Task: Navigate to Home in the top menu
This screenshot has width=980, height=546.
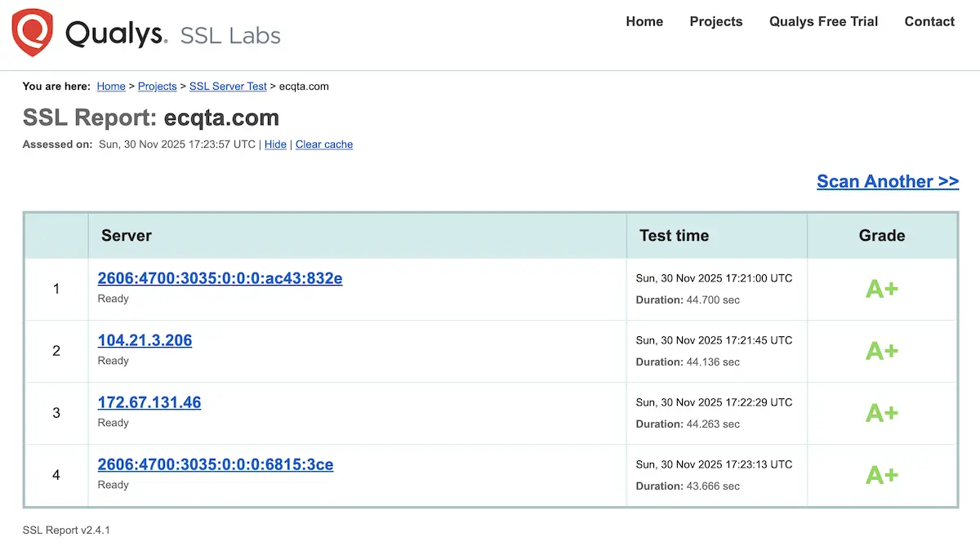Action: point(644,22)
